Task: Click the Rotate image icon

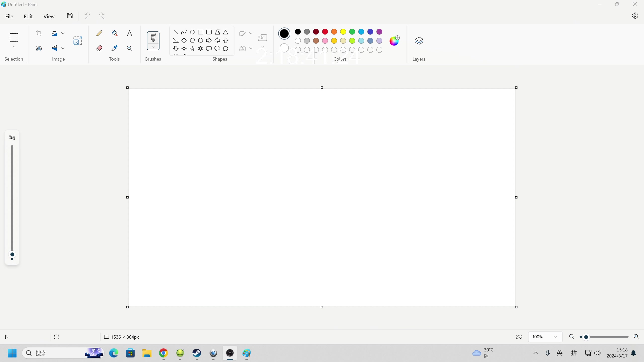Action: [x=55, y=33]
